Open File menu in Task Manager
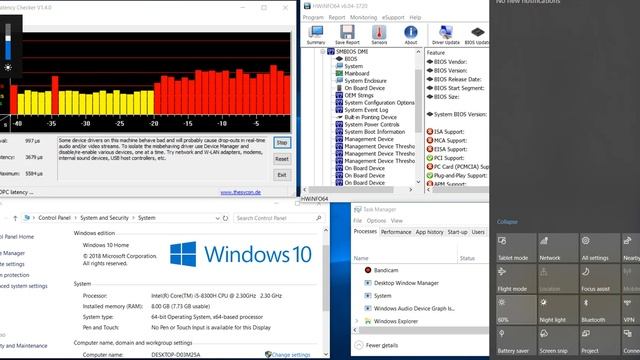This screenshot has height=360, width=640. click(358, 220)
